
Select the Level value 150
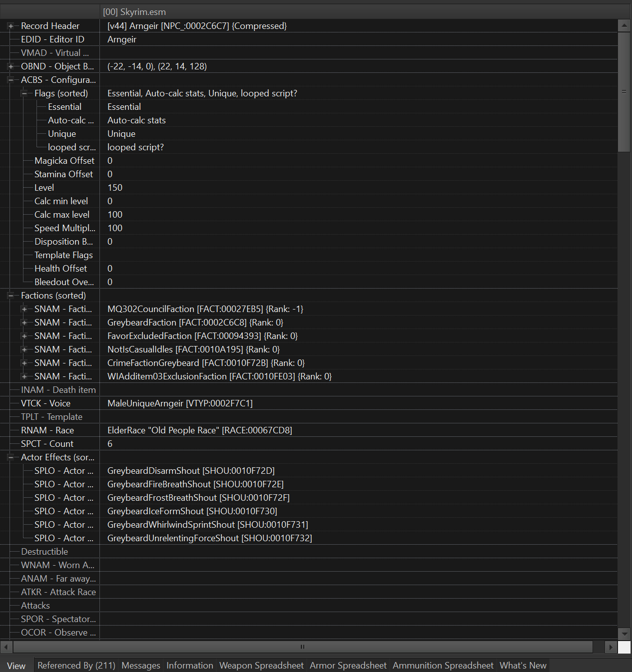[115, 188]
